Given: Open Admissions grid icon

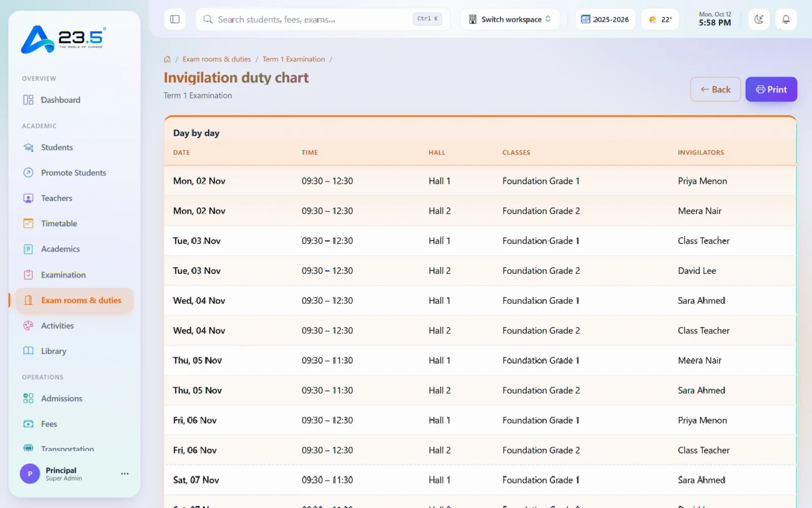Looking at the screenshot, I should point(28,398).
